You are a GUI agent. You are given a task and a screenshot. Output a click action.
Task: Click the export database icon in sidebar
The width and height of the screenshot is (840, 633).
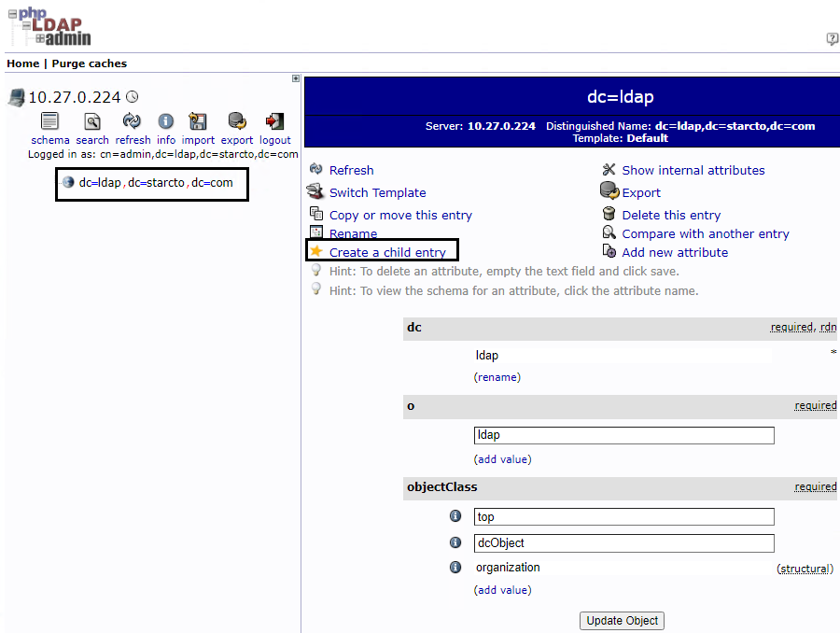237,121
